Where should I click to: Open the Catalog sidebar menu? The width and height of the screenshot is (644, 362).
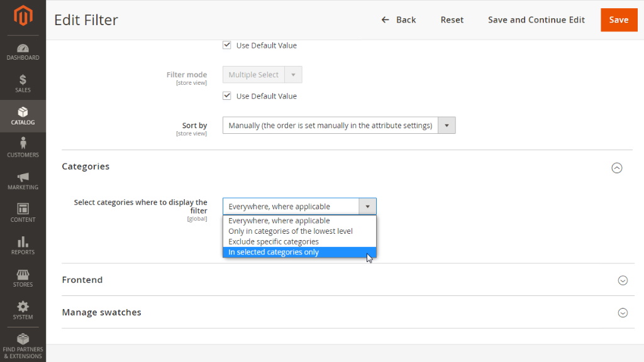23,116
